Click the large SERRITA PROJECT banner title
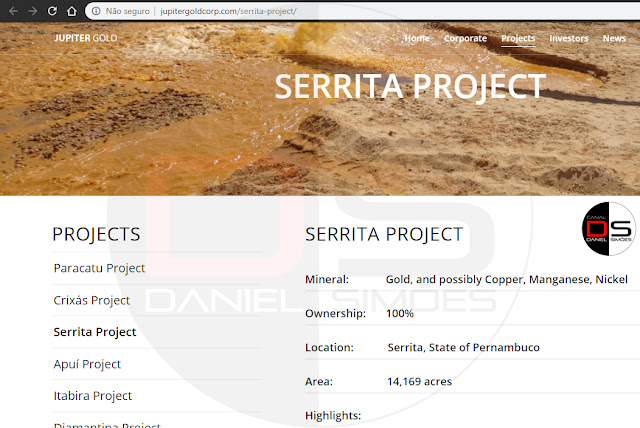Image resolution: width=640 pixels, height=428 pixels. pos(410,86)
